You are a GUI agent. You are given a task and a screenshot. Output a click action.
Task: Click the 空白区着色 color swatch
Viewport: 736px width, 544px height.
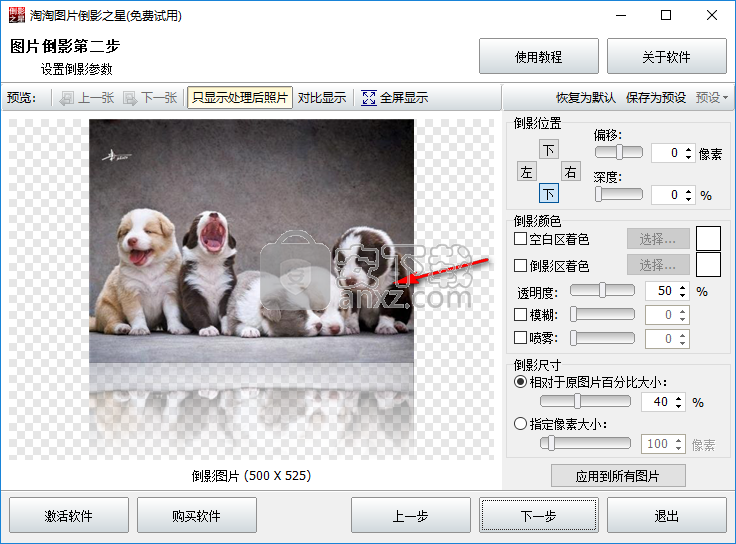[x=708, y=238]
